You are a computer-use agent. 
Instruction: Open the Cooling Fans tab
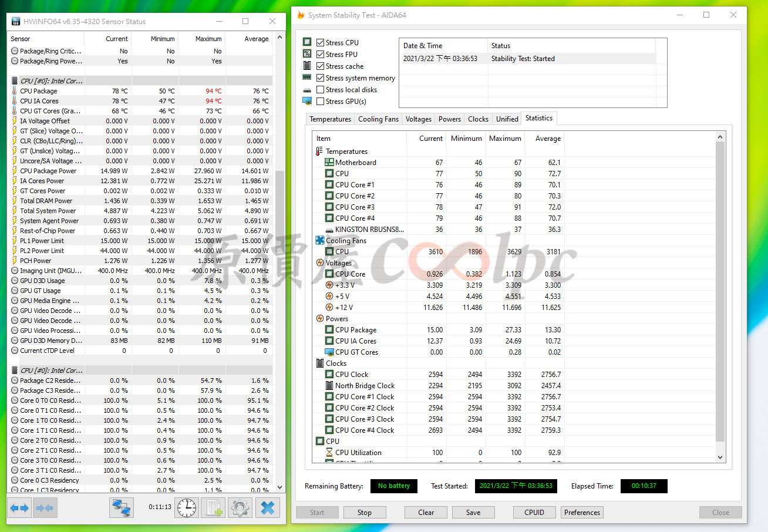378,119
